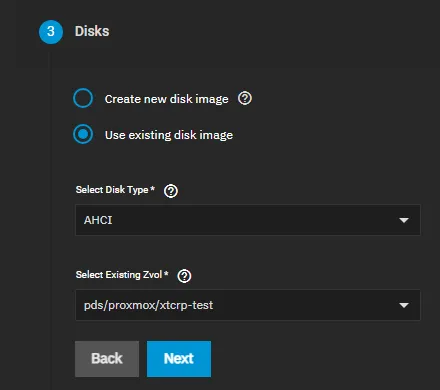Show help tooltip for Select Disk Type
440x390 pixels.
[x=171, y=191]
